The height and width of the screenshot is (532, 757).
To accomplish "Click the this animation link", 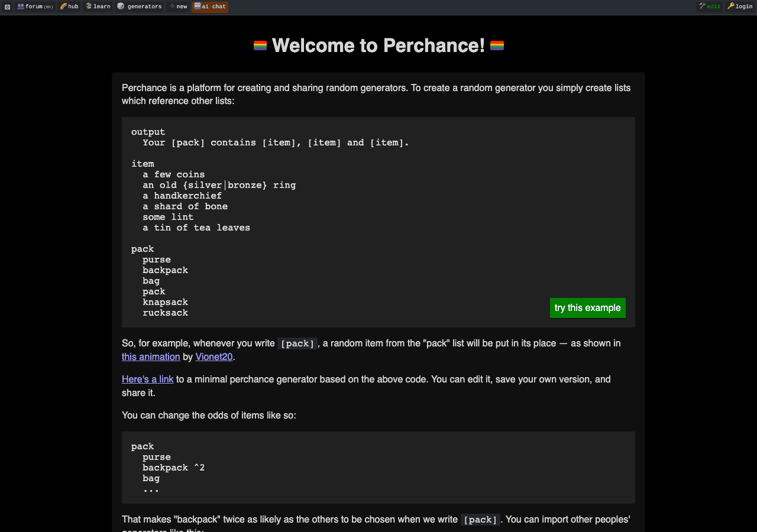I will 150,357.
